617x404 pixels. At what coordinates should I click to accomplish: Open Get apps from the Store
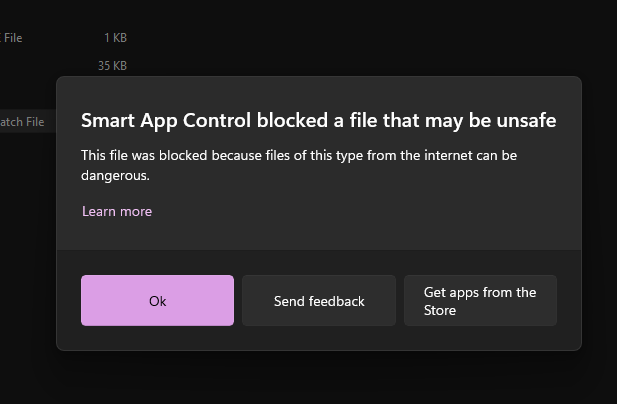pyautogui.click(x=480, y=301)
